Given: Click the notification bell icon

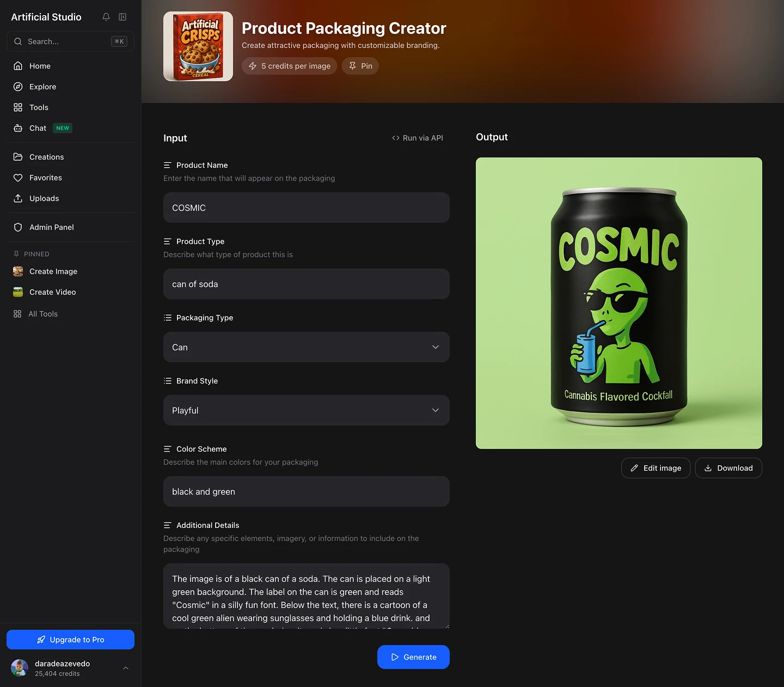Looking at the screenshot, I should click(x=106, y=17).
